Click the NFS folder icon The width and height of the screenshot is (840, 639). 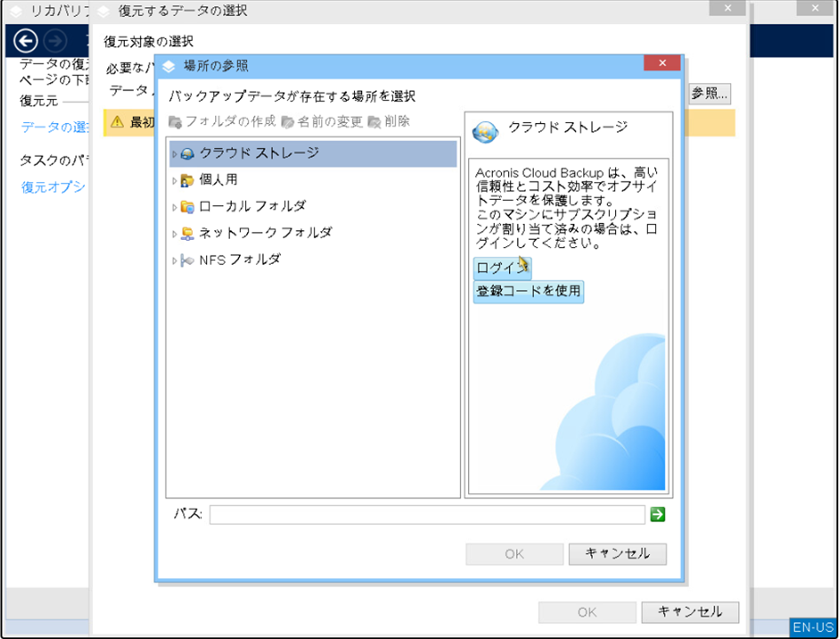[x=187, y=260]
